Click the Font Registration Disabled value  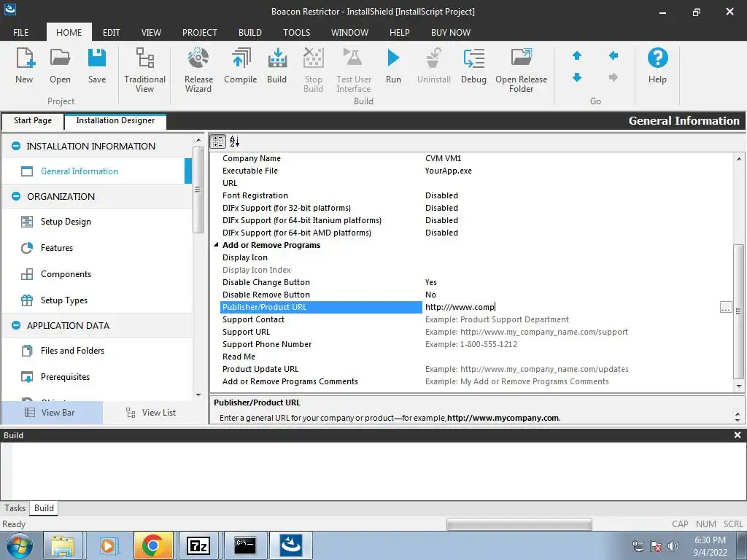point(441,195)
